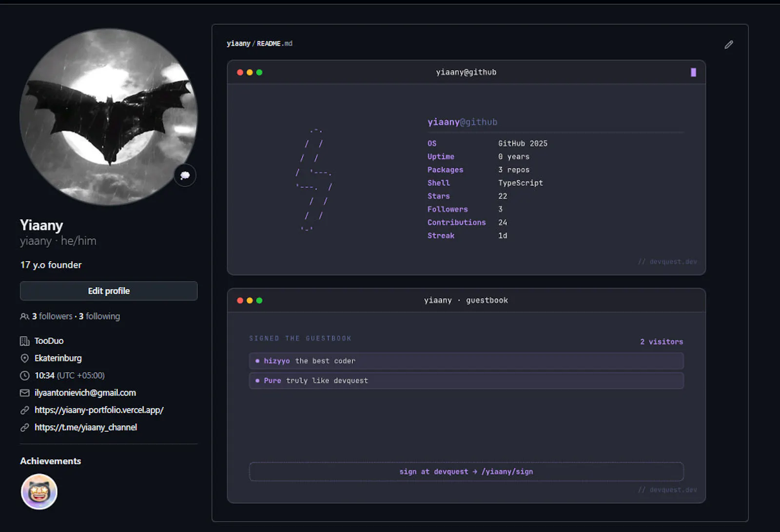This screenshot has width=780, height=532.
Task: Click the link icon beside the t.me URL
Action: (x=24, y=427)
